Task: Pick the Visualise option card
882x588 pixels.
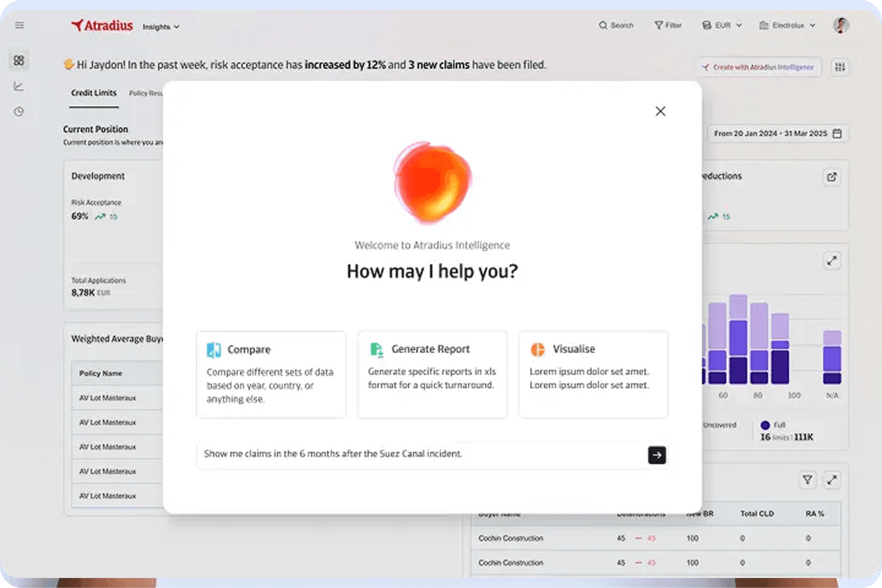Action: [593, 374]
